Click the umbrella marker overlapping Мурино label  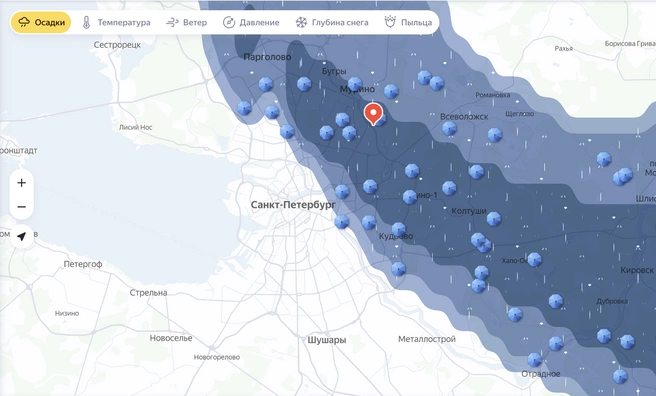355,84
